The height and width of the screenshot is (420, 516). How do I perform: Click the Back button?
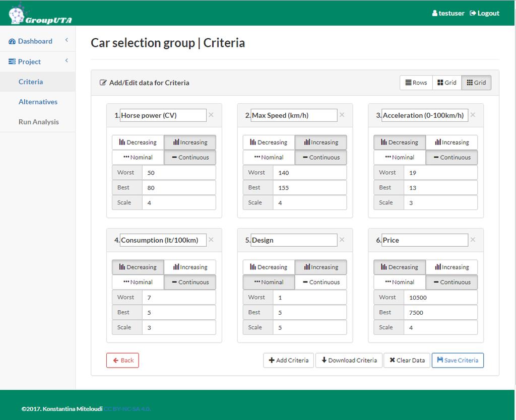123,360
